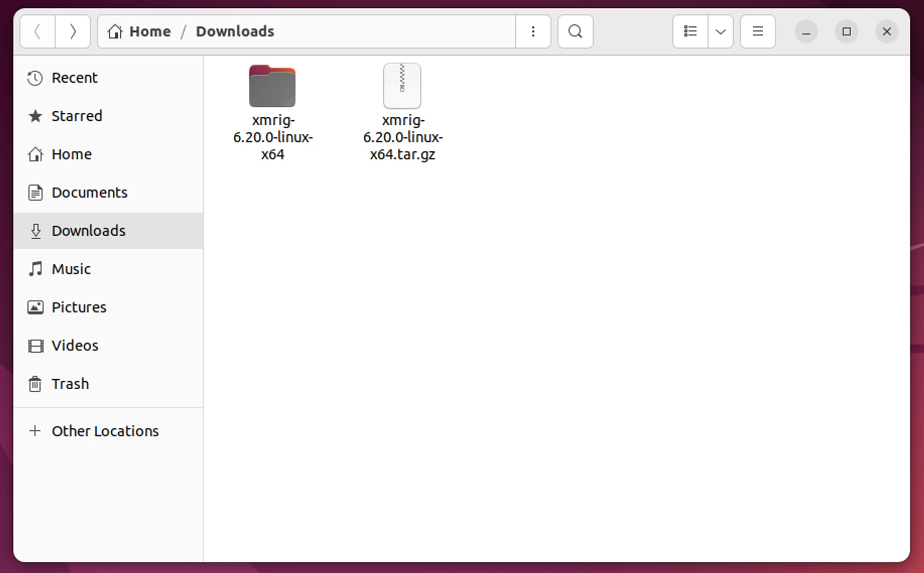
Task: Open Starred in sidebar
Action: 76,116
